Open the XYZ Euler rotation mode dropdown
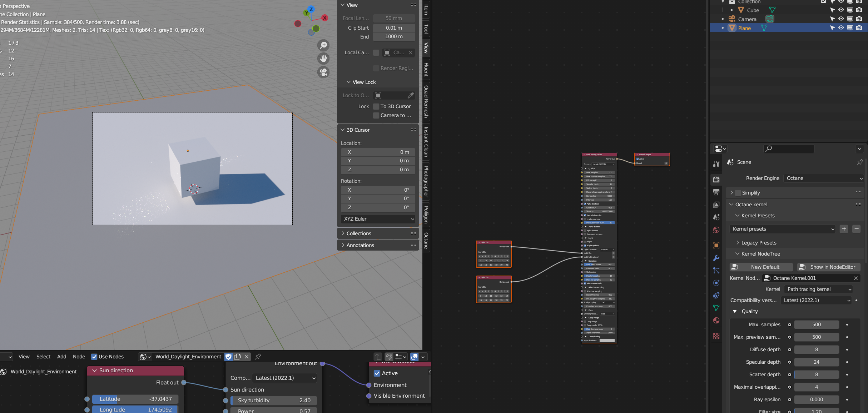 378,219
